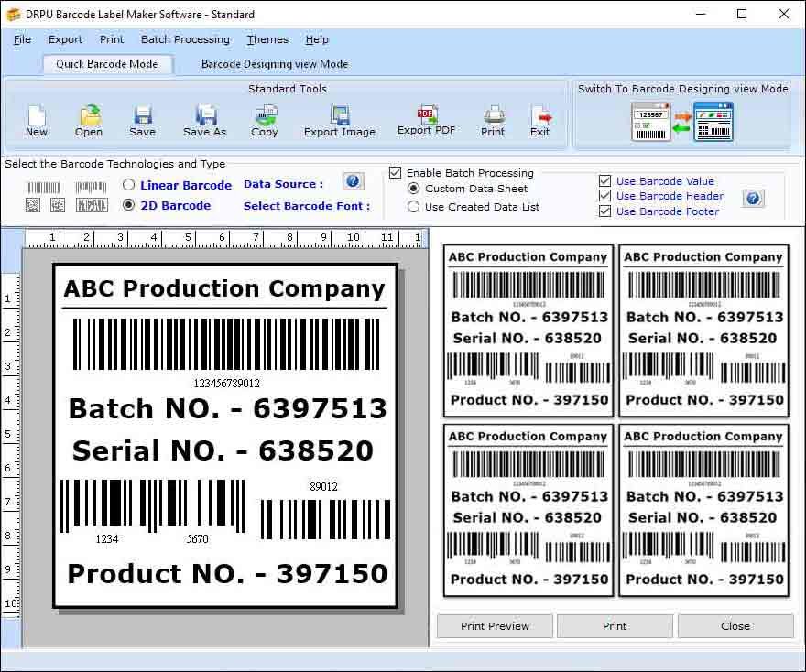Select the bottom-left label preview thumbnail

pos(528,510)
